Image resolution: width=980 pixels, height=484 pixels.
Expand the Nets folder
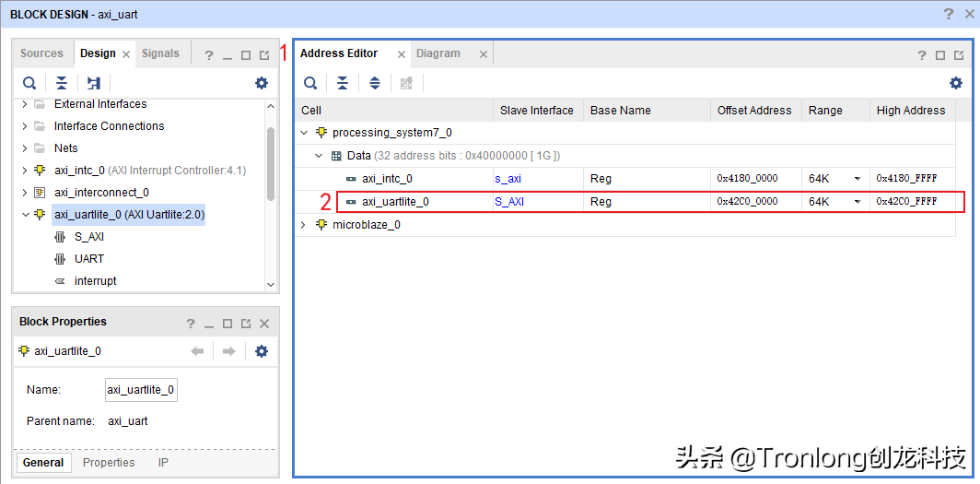tap(24, 148)
